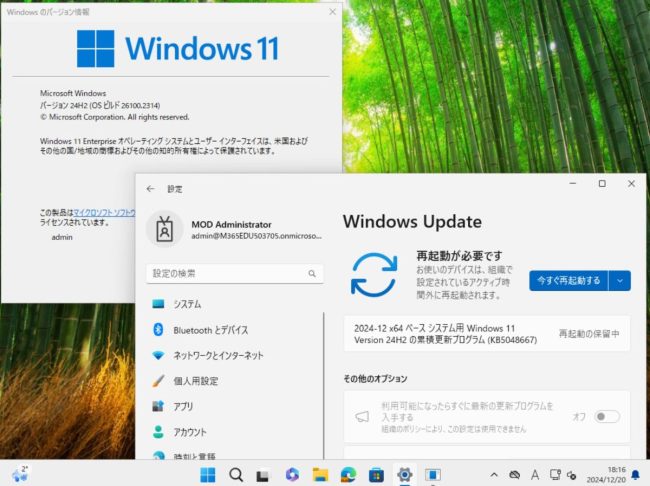Click the Windows Update sync arrows icon
650x486 pixels.
(374, 275)
